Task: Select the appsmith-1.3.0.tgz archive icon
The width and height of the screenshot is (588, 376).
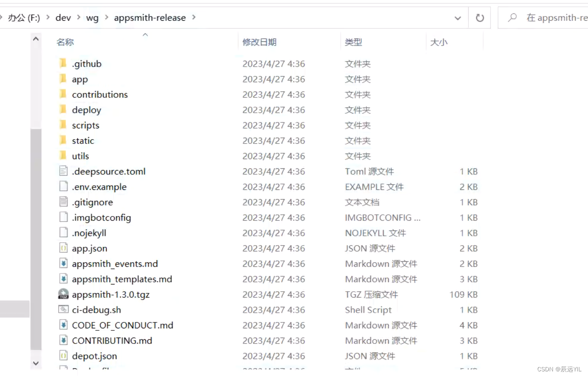Action: click(63, 294)
